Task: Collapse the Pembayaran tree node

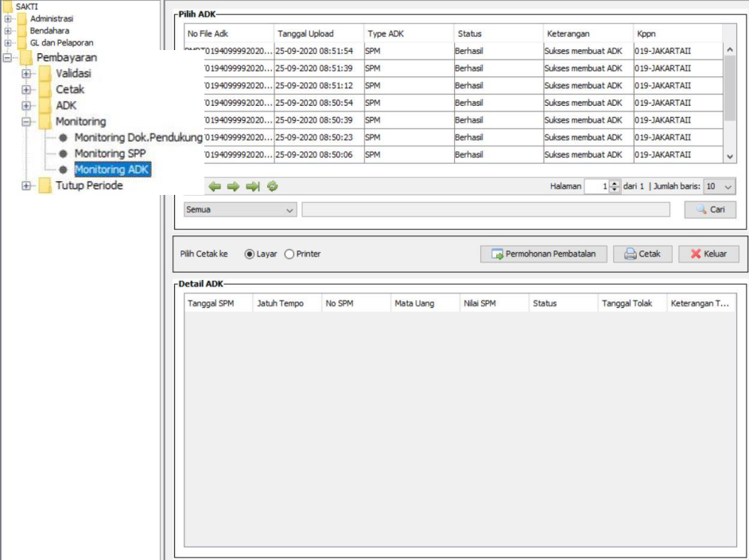Action: tap(9, 58)
